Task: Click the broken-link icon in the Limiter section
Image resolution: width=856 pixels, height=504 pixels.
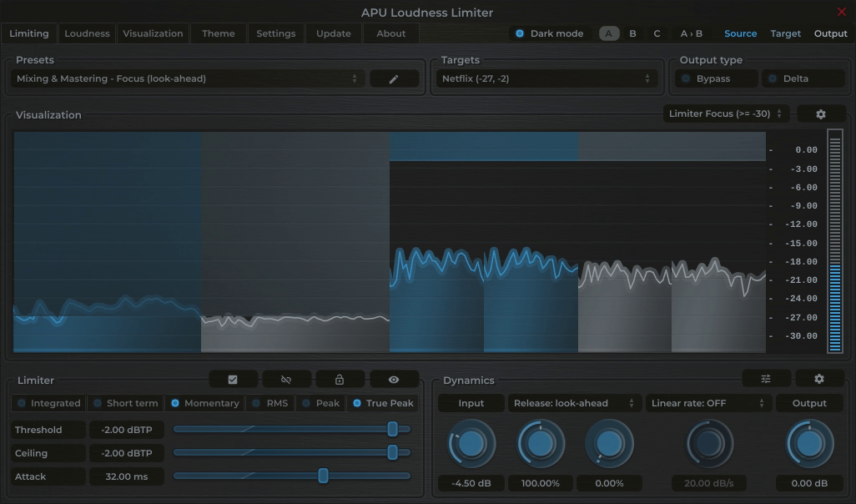Action: pos(286,379)
